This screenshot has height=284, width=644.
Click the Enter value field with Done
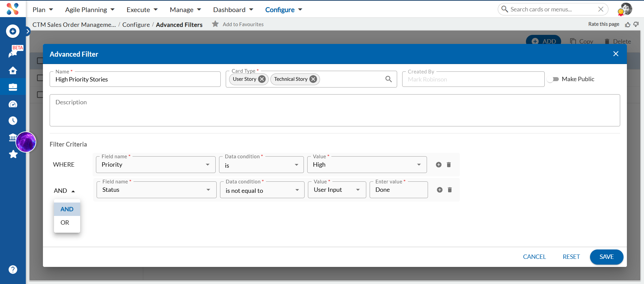tap(399, 190)
